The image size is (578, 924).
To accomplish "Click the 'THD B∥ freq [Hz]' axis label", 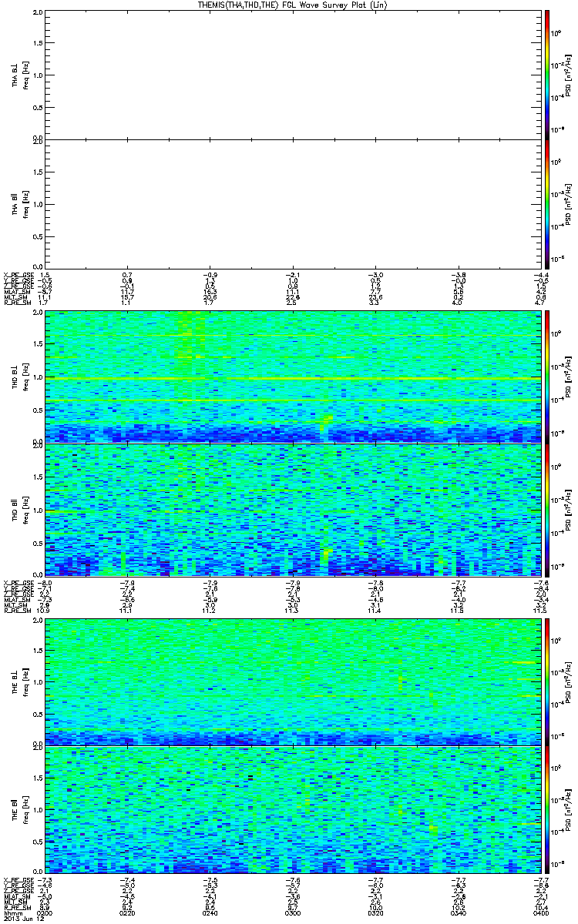I will 19,509.
